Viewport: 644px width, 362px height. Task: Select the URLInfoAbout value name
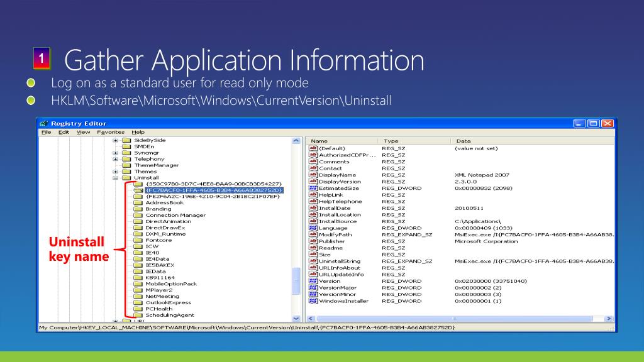(340, 268)
